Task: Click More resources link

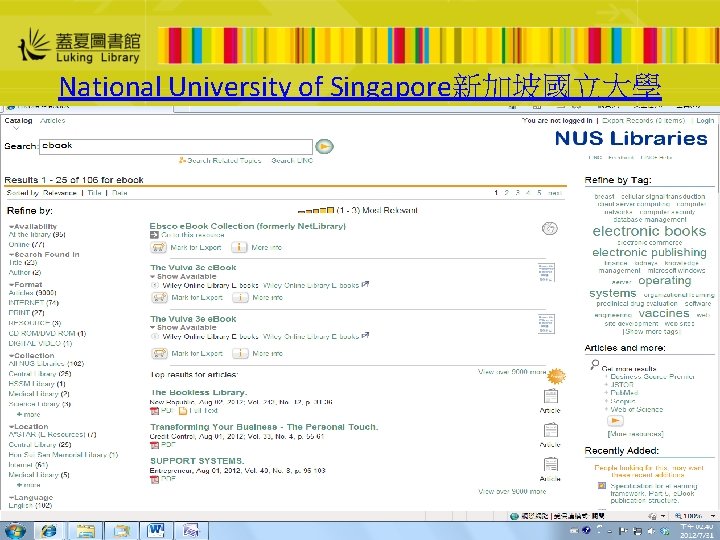Action: click(x=636, y=434)
